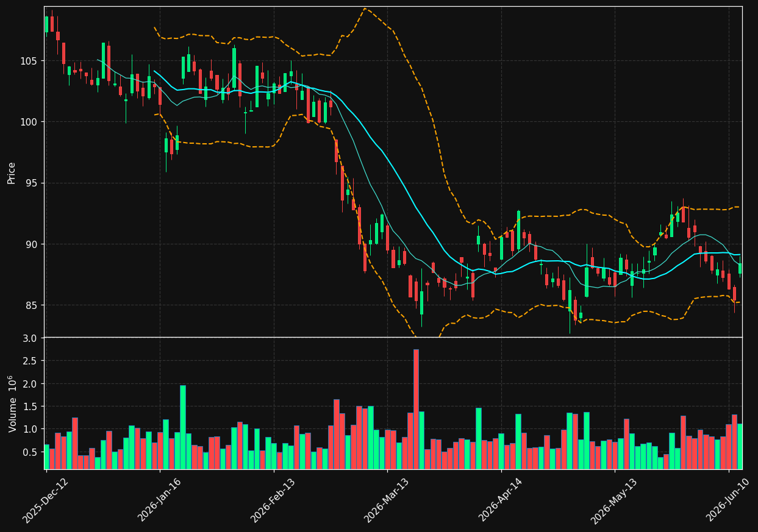Click the tallest green volume bar

(x=182, y=427)
